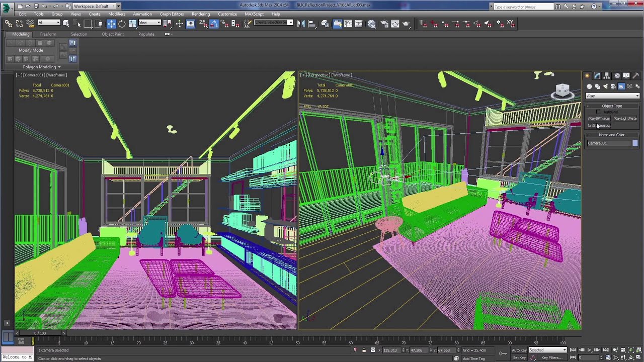Screen dimensions: 644x362
Task: Open the Key Filters button
Action: [551, 357]
